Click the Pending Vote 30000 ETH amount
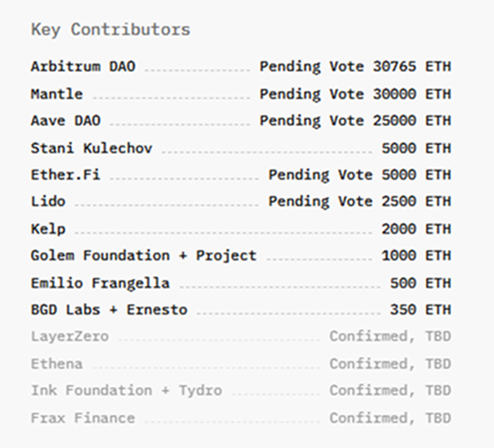The width and height of the screenshot is (494, 448). (x=356, y=94)
